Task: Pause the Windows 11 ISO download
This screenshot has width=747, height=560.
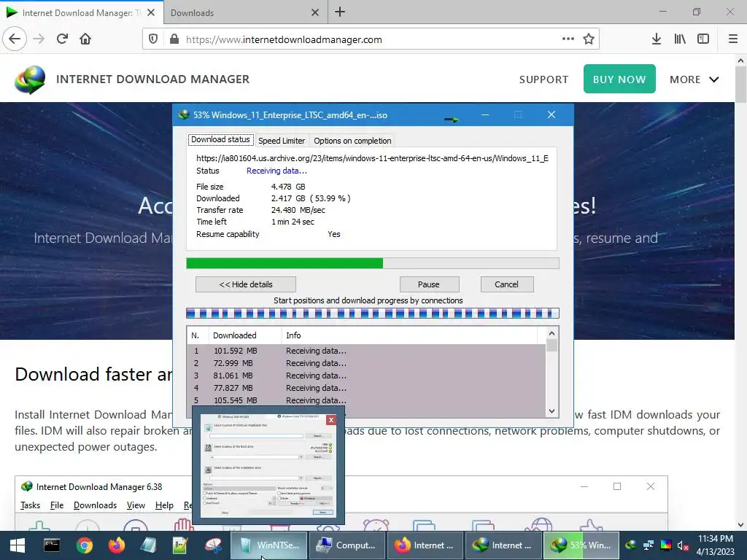Action: tap(429, 284)
